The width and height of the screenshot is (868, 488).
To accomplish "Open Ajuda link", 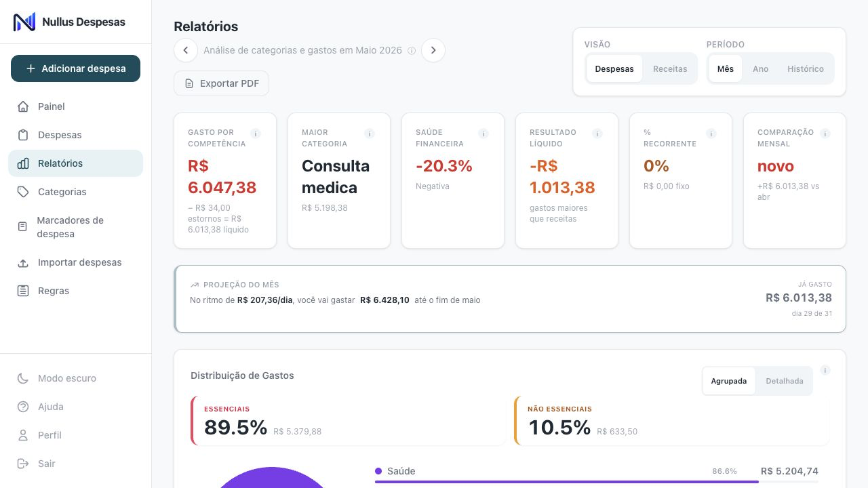I will pyautogui.click(x=76, y=407).
